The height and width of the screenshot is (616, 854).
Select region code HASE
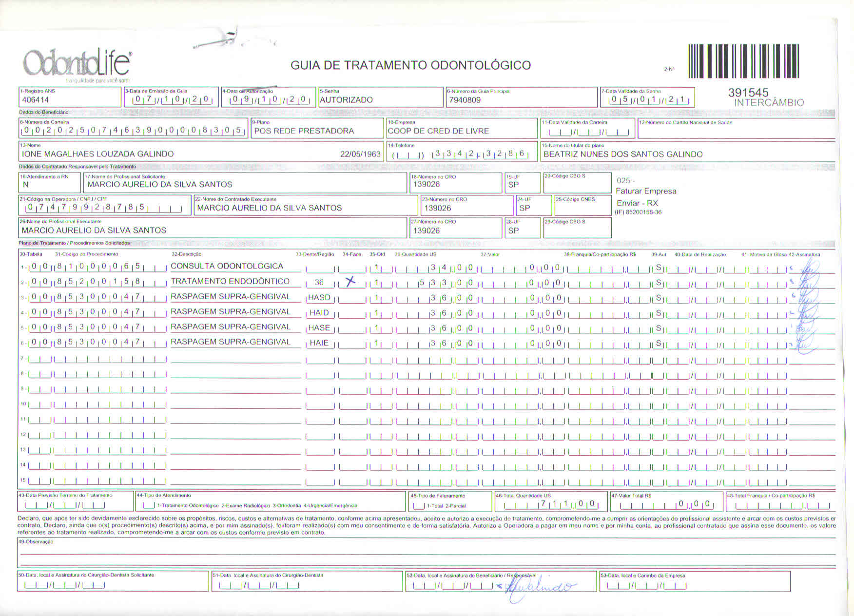[319, 328]
